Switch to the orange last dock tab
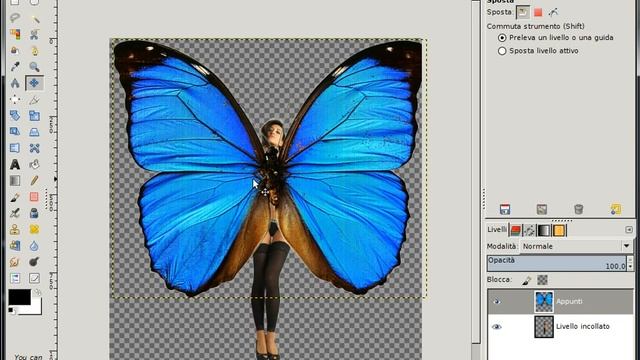 (x=559, y=230)
